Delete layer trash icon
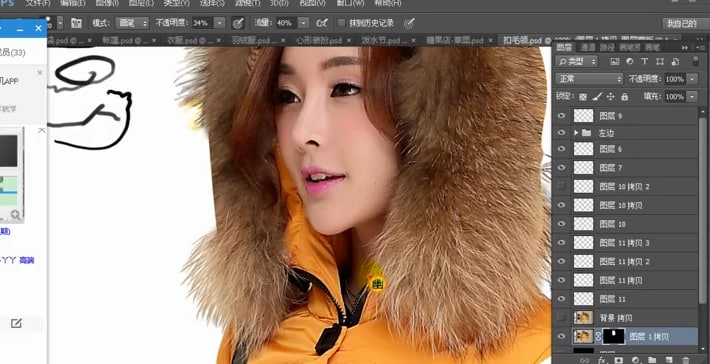710x364 pixels. (x=686, y=360)
